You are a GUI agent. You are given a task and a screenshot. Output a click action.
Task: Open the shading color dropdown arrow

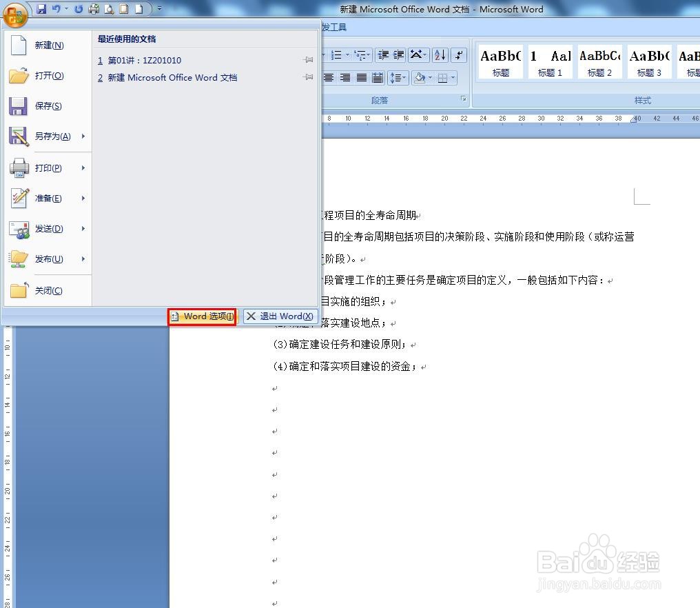pos(431,78)
